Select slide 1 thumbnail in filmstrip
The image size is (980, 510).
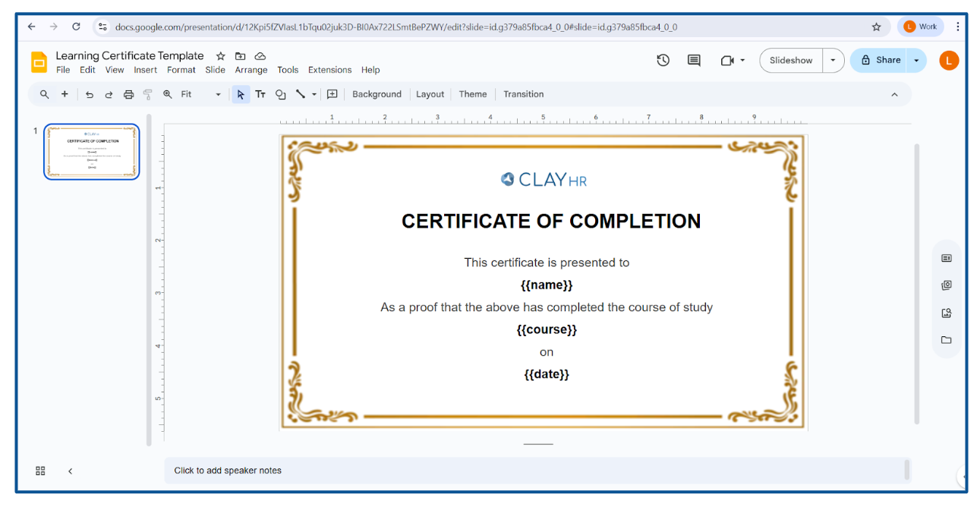coord(92,152)
